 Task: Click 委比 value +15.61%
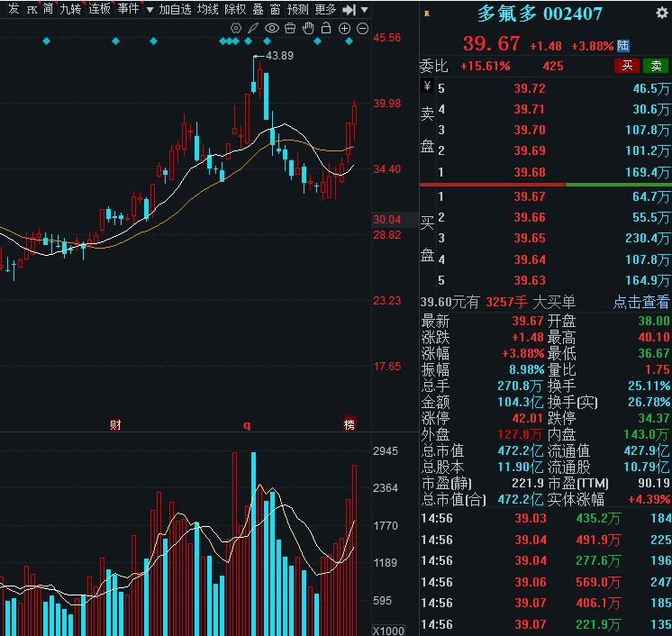486,66
